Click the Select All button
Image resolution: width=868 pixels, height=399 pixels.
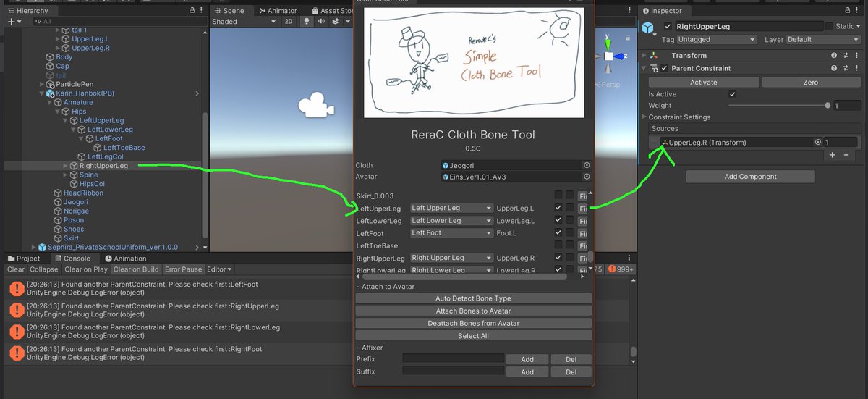(x=474, y=336)
